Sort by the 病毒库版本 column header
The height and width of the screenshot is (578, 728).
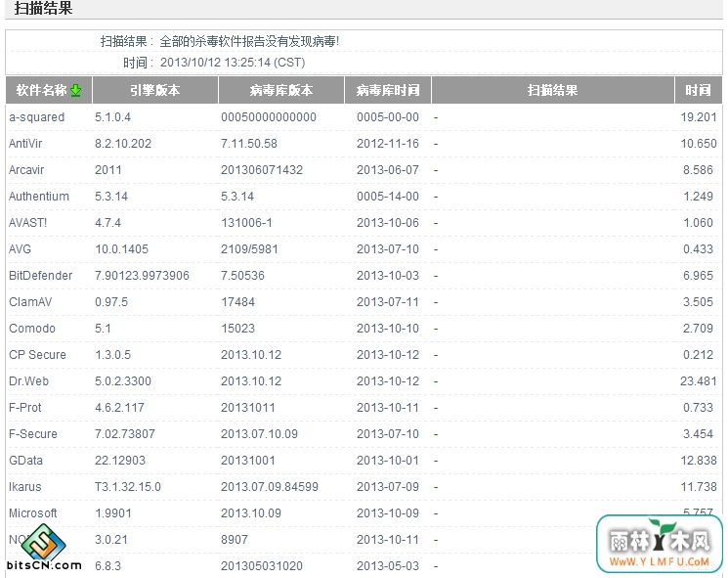[281, 90]
